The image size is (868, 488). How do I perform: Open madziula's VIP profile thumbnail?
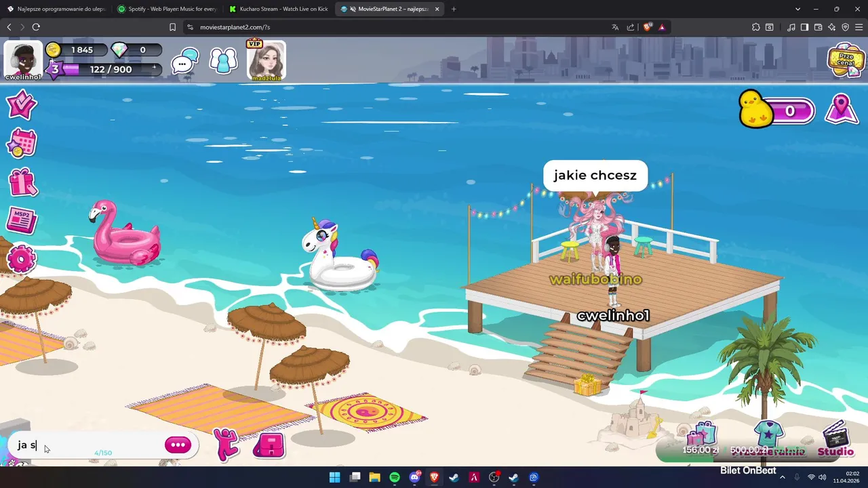[267, 60]
